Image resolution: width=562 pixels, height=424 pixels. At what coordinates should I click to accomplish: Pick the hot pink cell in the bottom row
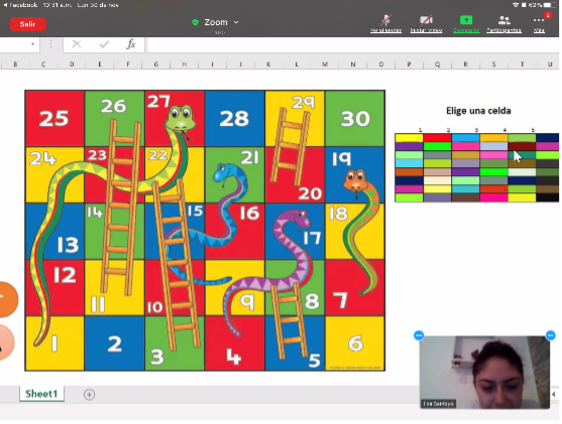(x=494, y=197)
